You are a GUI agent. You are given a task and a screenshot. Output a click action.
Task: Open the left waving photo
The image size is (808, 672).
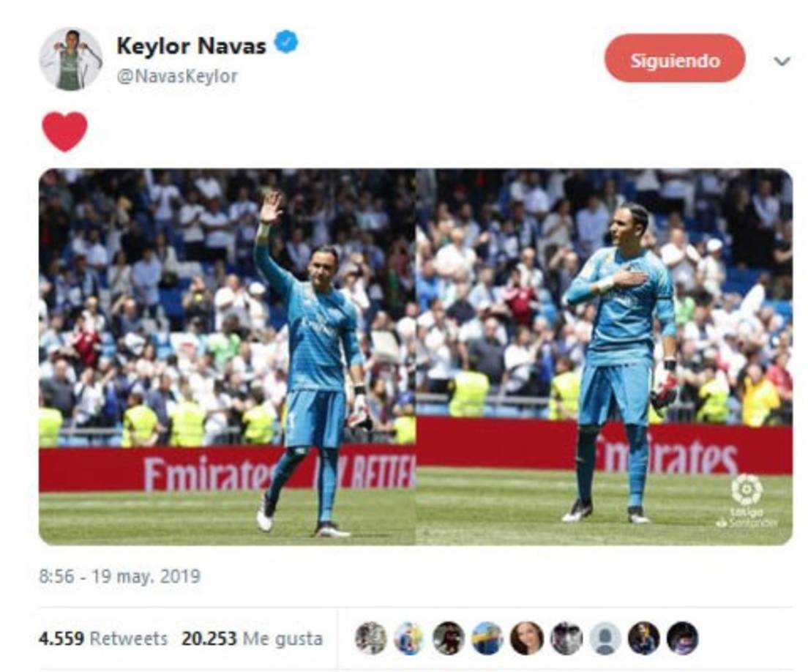pos(227,356)
